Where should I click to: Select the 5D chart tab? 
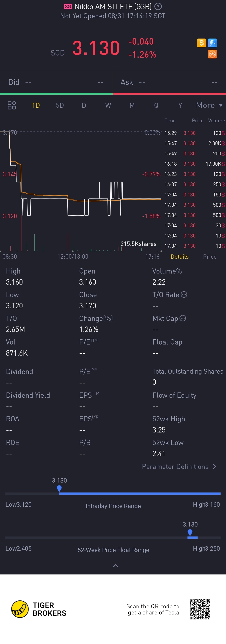point(60,105)
